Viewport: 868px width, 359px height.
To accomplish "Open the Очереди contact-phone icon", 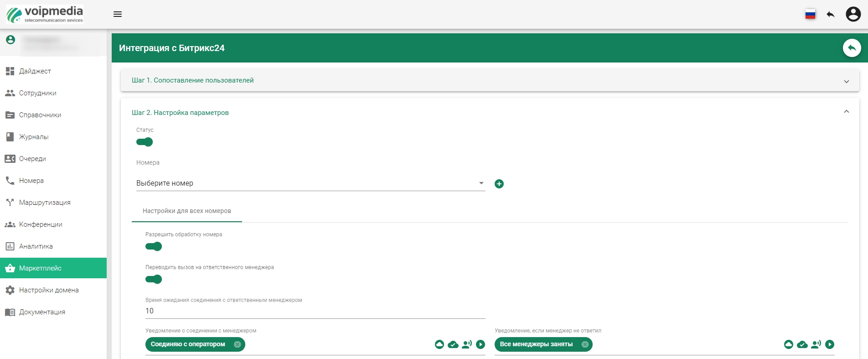I will pos(10,159).
